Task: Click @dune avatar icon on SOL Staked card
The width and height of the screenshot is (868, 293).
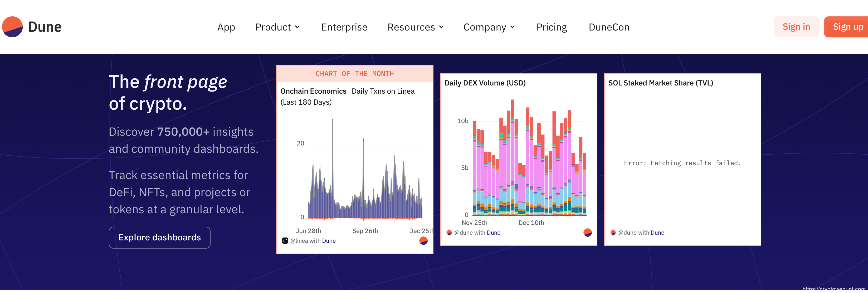Action: click(613, 233)
